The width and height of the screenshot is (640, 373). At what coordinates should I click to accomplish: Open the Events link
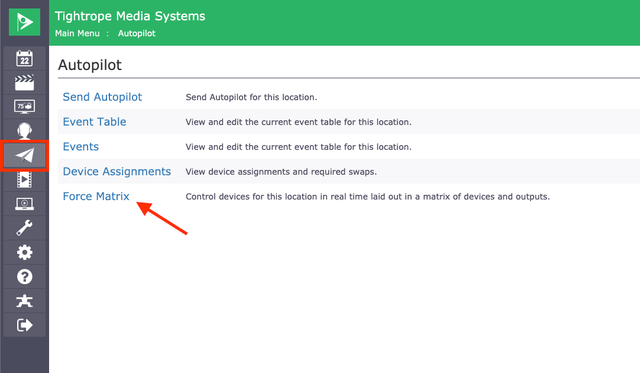pos(81,147)
